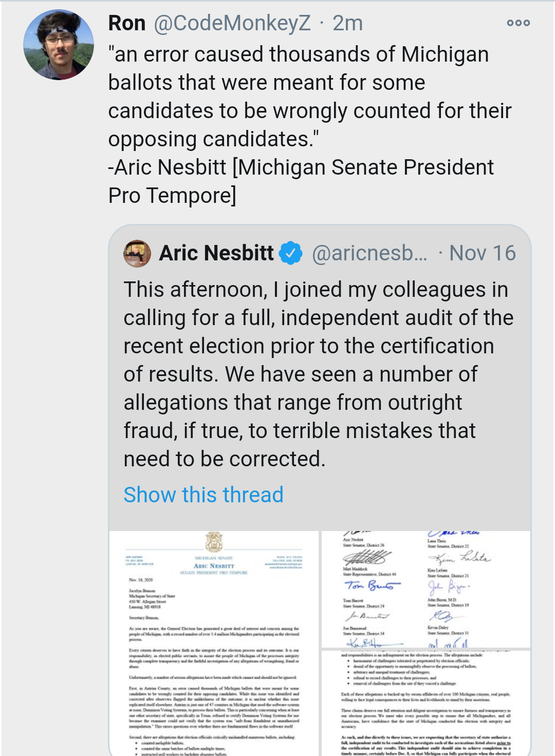The image size is (555, 756).
Task: Click the Aric Nesbitt letterhead title
Action: pyautogui.click(x=214, y=565)
